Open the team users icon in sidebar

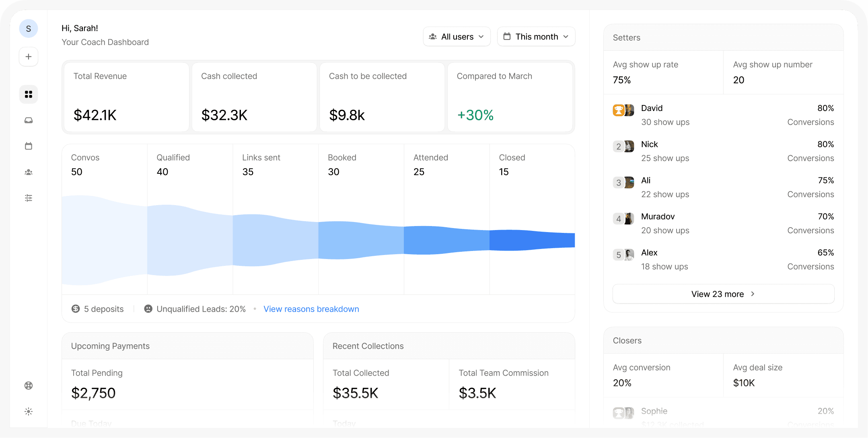click(29, 172)
